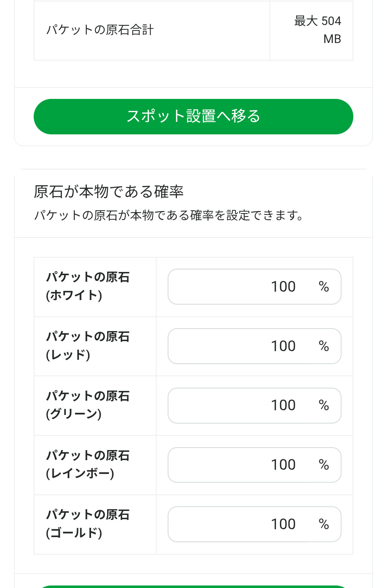Tap the スポット設置へ移る green button
The image size is (387, 588).
(193, 116)
